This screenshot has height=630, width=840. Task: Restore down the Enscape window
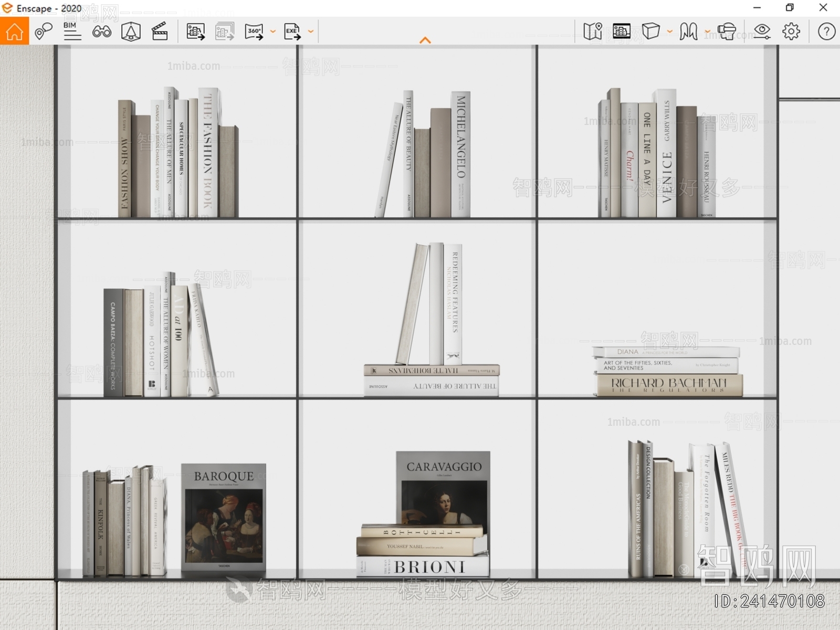click(x=790, y=8)
